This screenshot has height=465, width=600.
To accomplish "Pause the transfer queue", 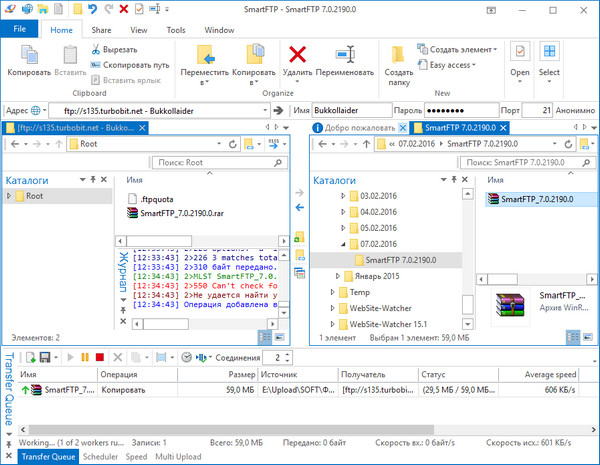I will tap(85, 357).
